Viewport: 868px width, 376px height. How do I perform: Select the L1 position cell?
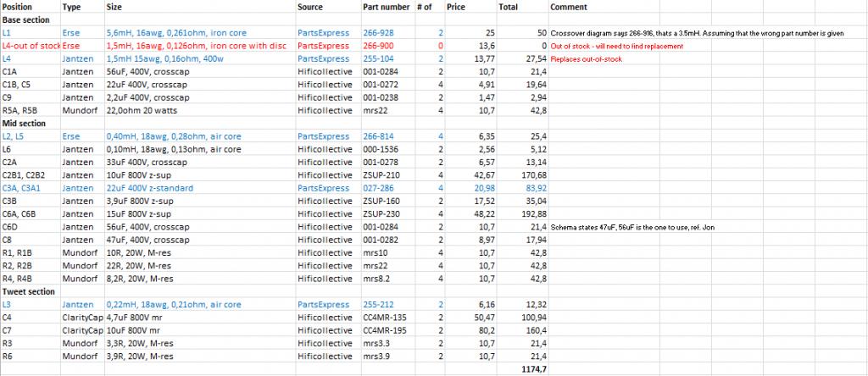coord(31,33)
